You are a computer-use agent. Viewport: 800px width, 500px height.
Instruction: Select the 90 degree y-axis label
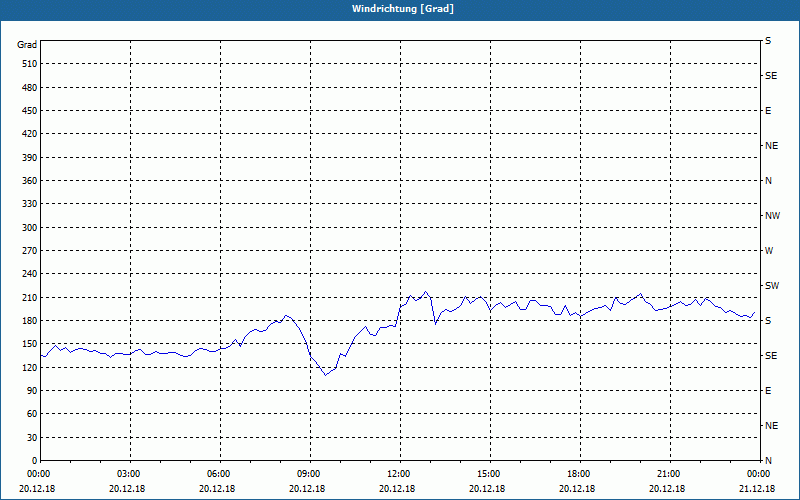tap(33, 391)
